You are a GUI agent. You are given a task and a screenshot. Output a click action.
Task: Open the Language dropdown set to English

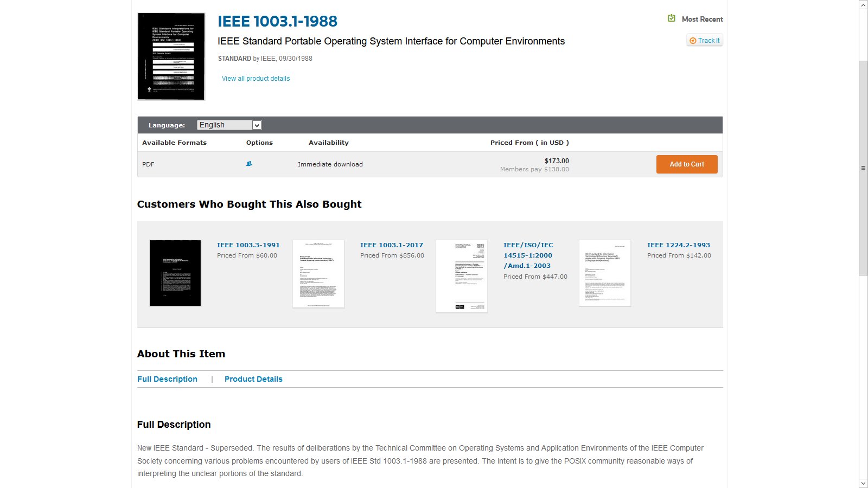229,125
